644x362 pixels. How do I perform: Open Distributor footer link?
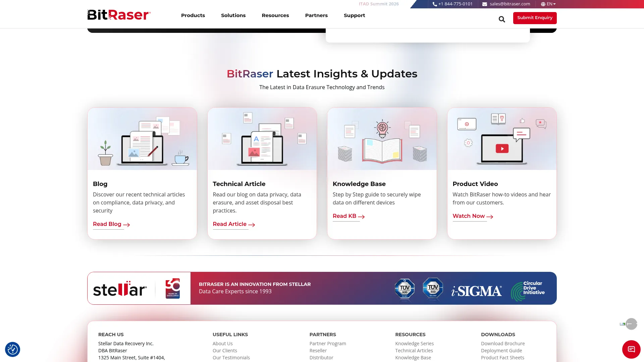pos(321,358)
